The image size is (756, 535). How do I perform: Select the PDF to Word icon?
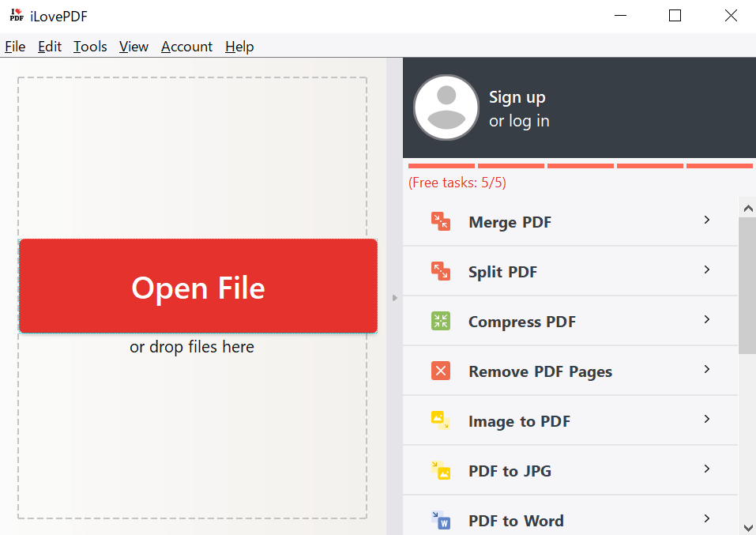440,520
